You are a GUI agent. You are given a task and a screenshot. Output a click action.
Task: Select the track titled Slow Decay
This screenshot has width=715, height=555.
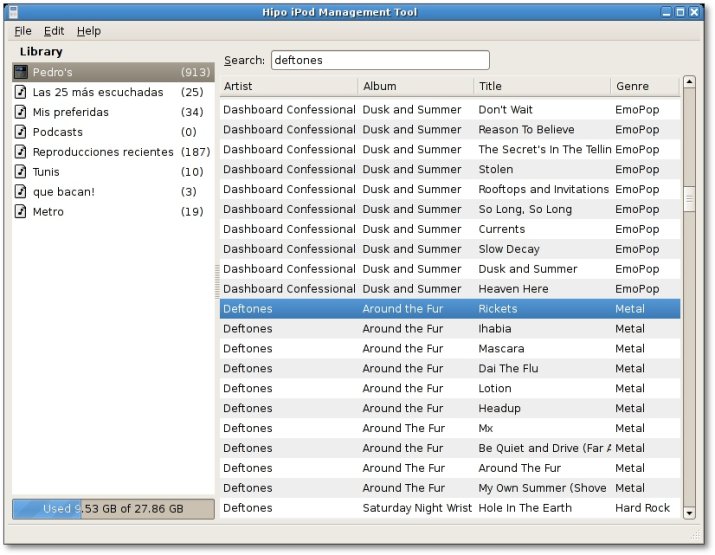(x=450, y=249)
